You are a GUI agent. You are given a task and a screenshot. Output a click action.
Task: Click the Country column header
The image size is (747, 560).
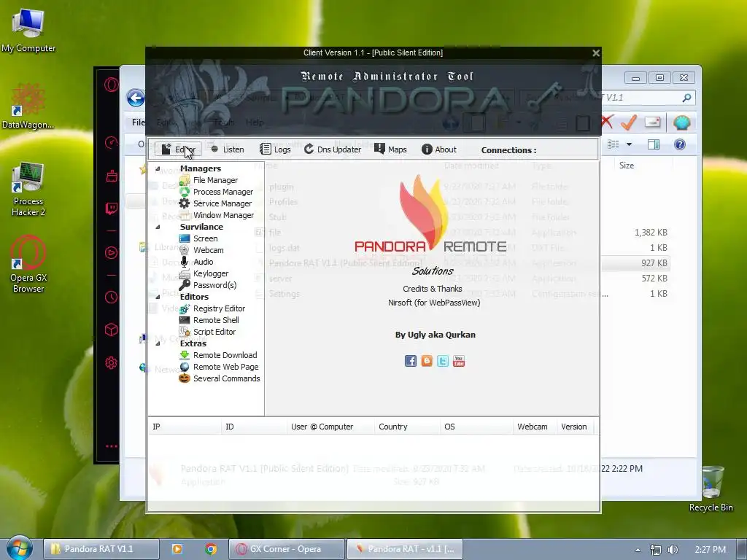tap(407, 427)
